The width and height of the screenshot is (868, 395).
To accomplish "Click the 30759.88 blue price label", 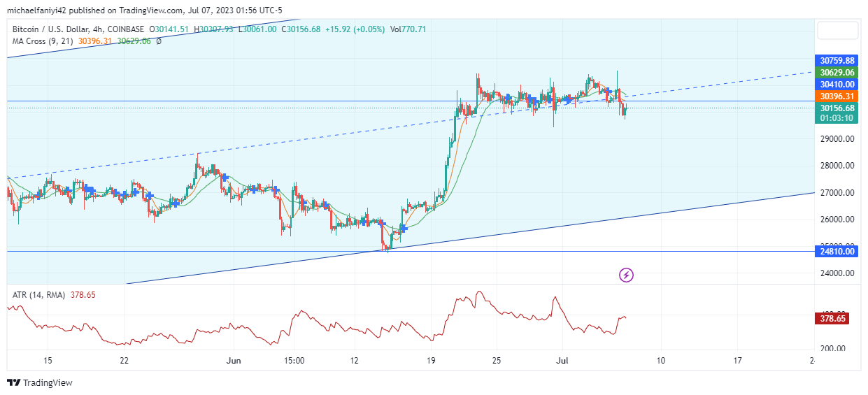I will click(837, 61).
